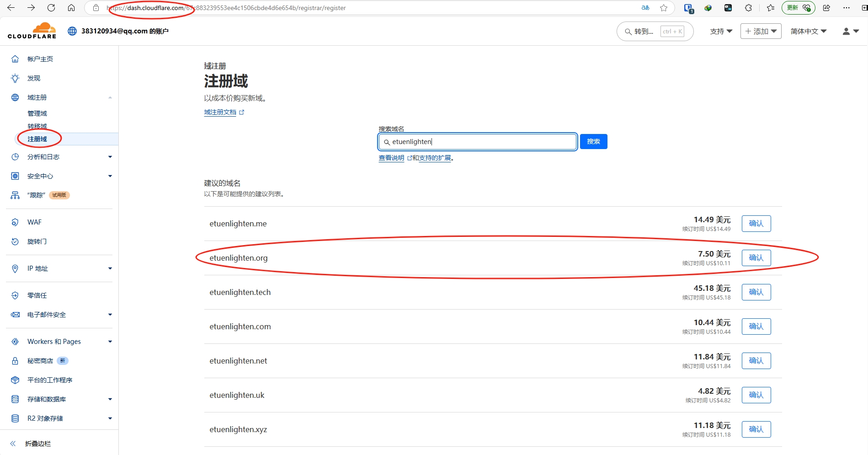
Task: Reload the page with refresh icon
Action: (51, 8)
